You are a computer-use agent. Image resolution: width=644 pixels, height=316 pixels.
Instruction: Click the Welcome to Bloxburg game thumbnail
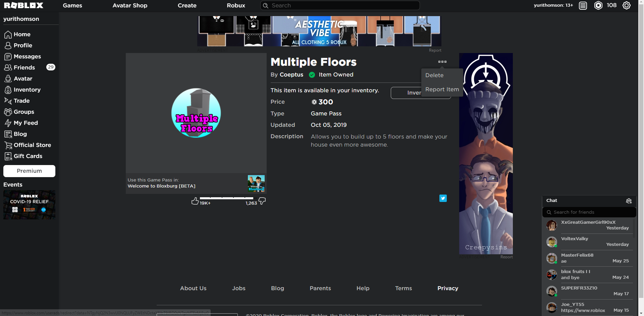point(256,183)
